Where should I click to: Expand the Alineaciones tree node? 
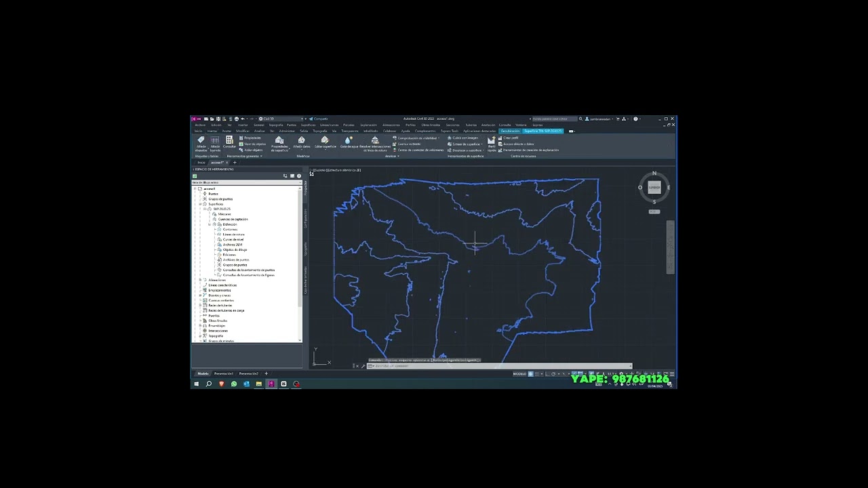point(200,279)
